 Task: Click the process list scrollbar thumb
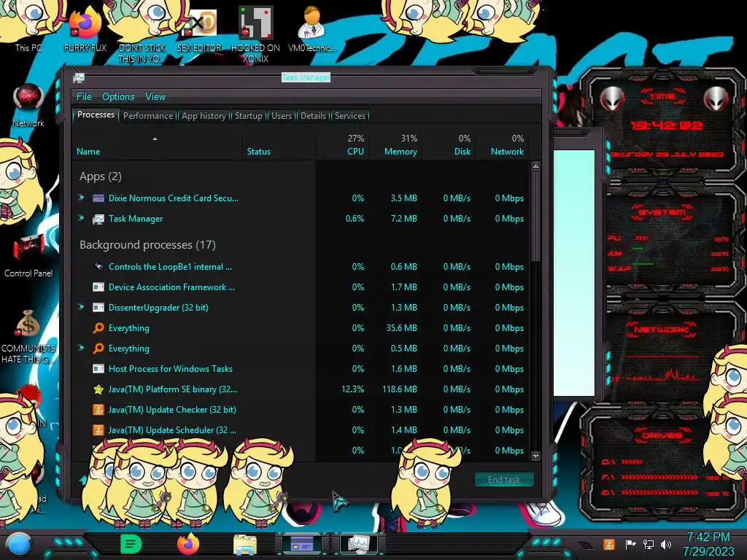point(535,216)
